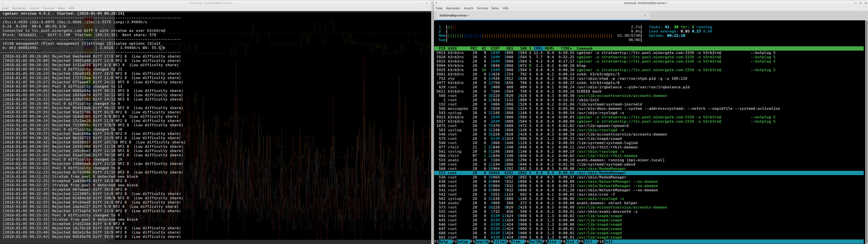This screenshot has height=244, width=868.
Task: Open the Reiter menu in right terminal
Action: click(x=495, y=8)
